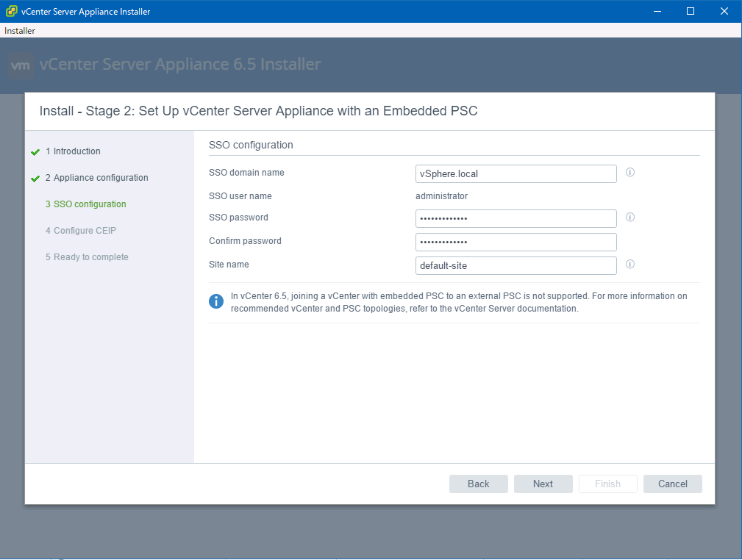The height and width of the screenshot is (560, 742).
Task: Click the Back button
Action: [x=479, y=484]
